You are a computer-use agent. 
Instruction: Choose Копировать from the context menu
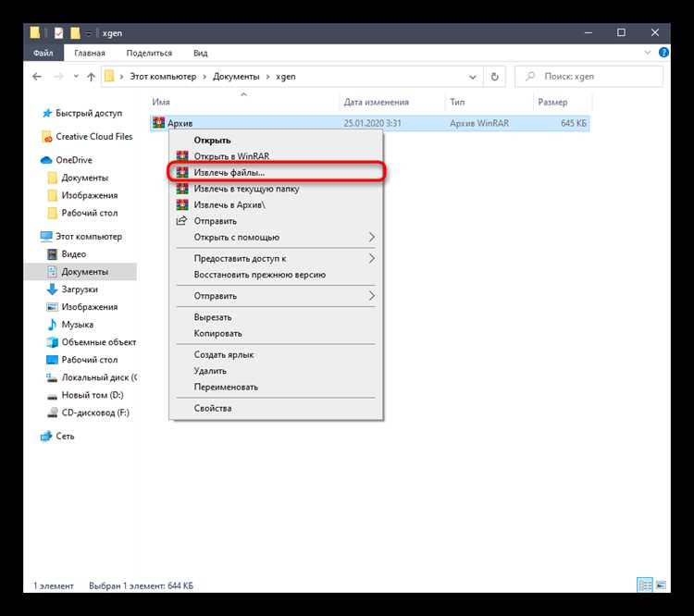[x=276, y=333]
